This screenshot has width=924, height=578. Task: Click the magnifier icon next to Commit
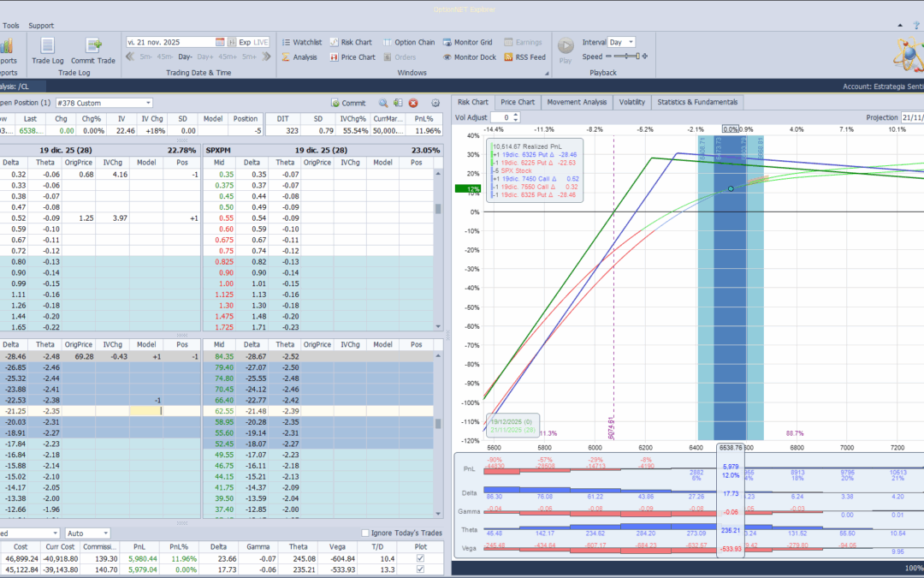click(x=383, y=103)
